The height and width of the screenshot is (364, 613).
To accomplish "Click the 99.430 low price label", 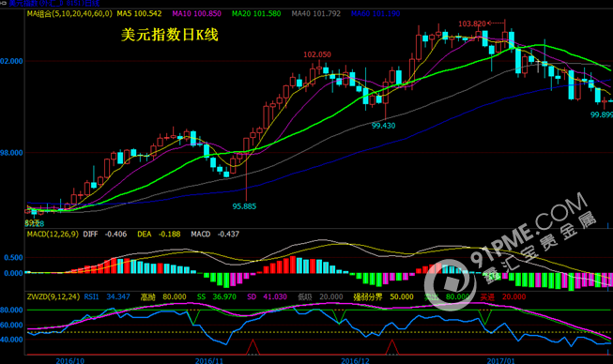I will click(383, 126).
